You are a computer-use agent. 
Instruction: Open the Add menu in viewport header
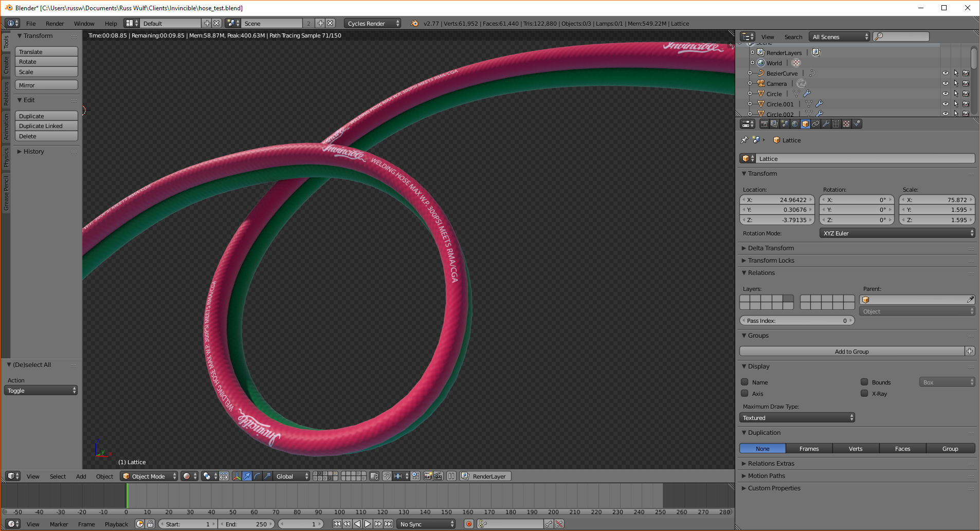click(81, 477)
